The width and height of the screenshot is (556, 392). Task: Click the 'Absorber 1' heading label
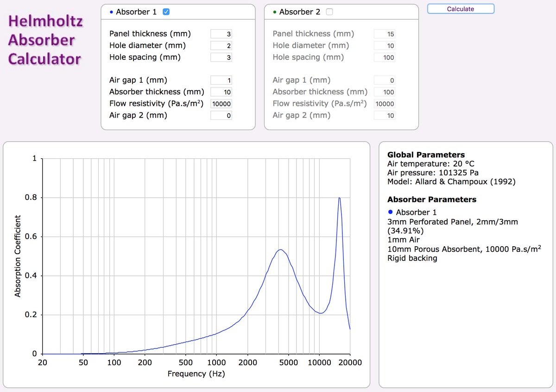pos(136,12)
